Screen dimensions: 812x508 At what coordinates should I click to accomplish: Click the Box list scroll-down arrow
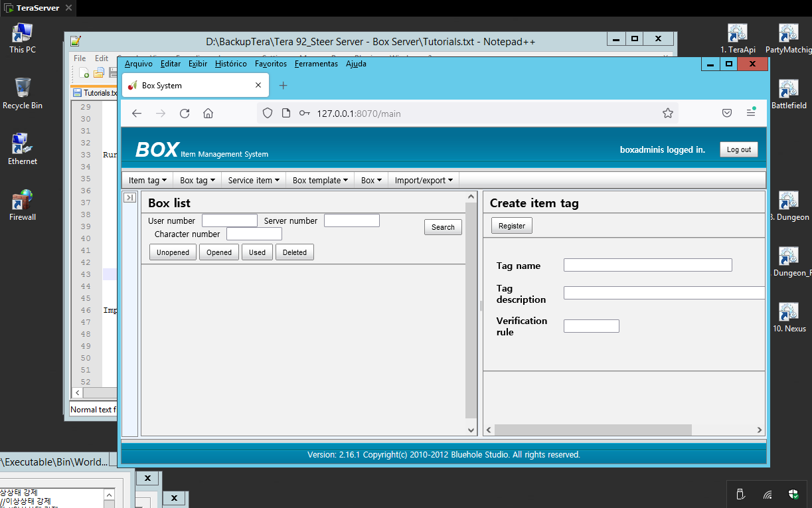coord(471,430)
